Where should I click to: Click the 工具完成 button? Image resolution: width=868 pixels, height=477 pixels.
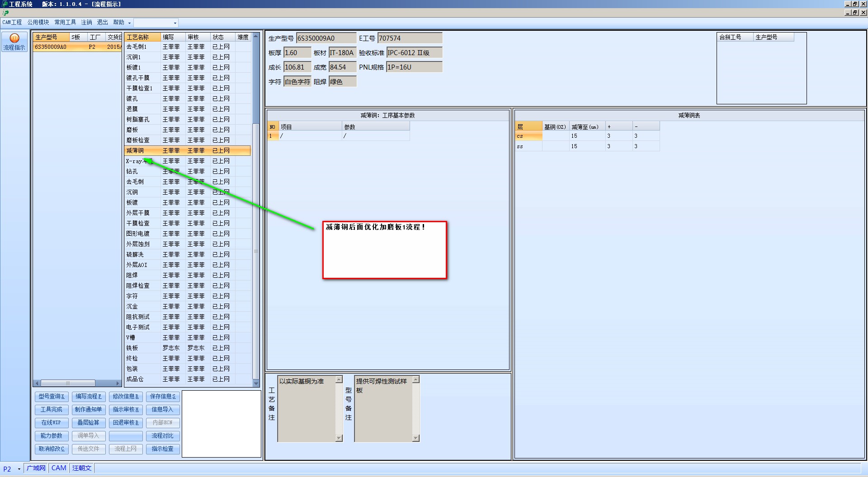point(52,410)
